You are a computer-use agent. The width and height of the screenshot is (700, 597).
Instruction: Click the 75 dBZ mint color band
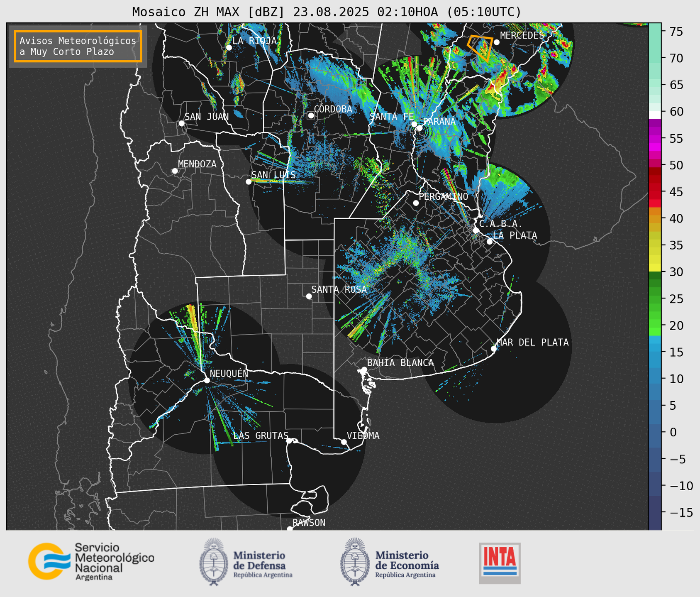655,31
